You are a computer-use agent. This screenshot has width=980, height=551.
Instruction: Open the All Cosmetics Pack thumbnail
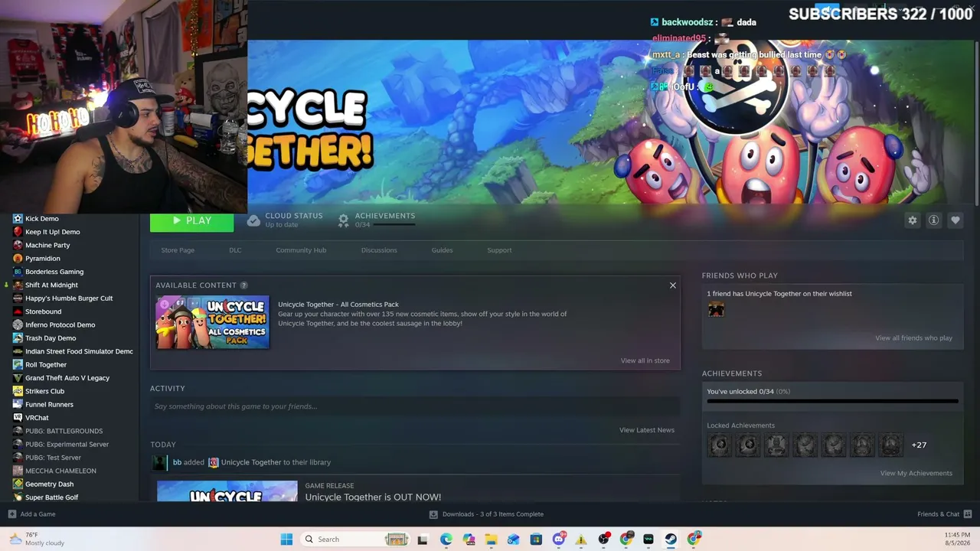point(212,322)
